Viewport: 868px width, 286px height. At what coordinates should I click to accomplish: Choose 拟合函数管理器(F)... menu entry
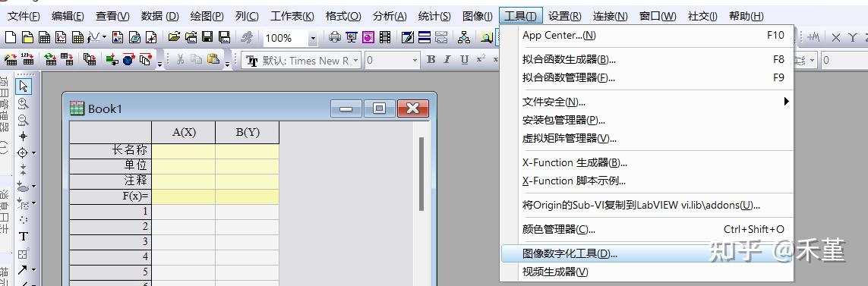click(x=646, y=77)
